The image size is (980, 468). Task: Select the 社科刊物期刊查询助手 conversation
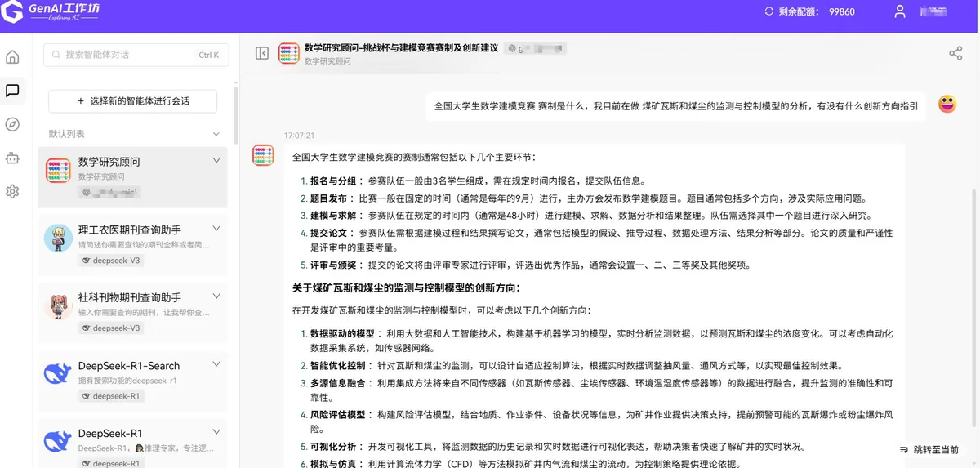133,312
